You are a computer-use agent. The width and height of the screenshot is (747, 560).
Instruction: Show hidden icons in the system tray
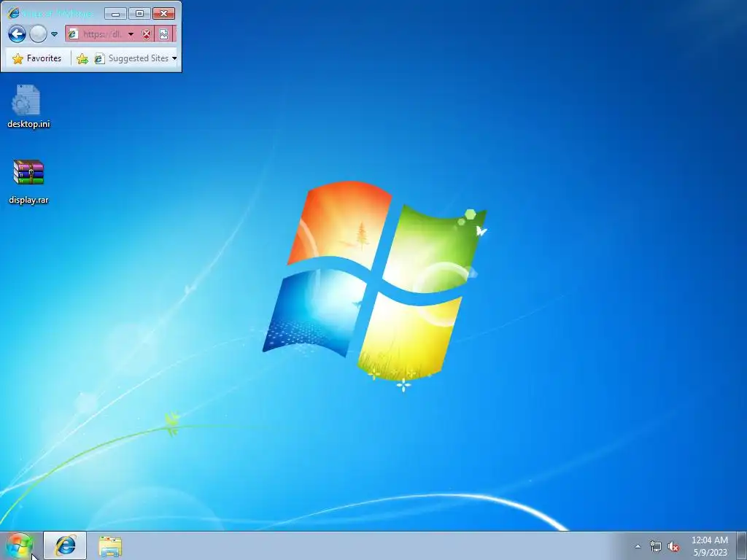[x=638, y=546]
